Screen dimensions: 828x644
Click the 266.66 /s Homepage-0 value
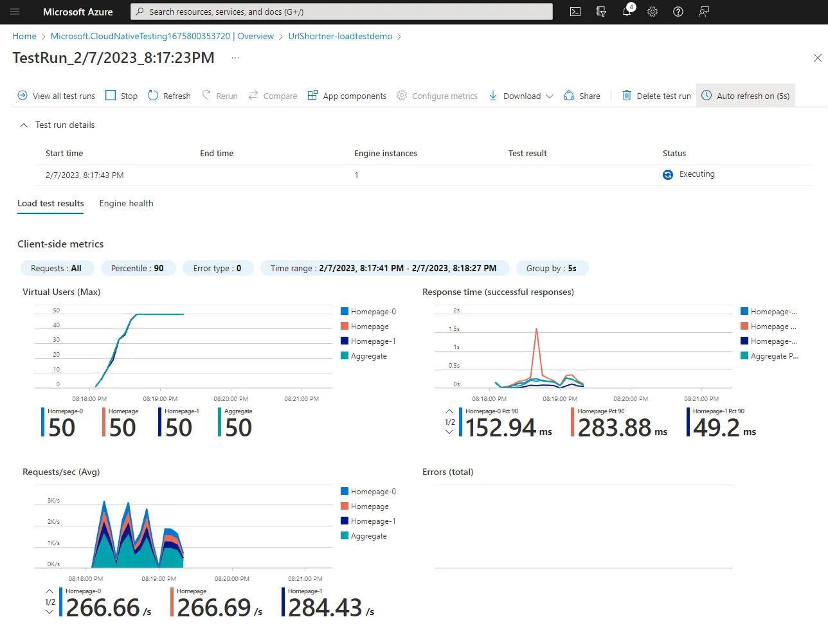[x=109, y=607]
